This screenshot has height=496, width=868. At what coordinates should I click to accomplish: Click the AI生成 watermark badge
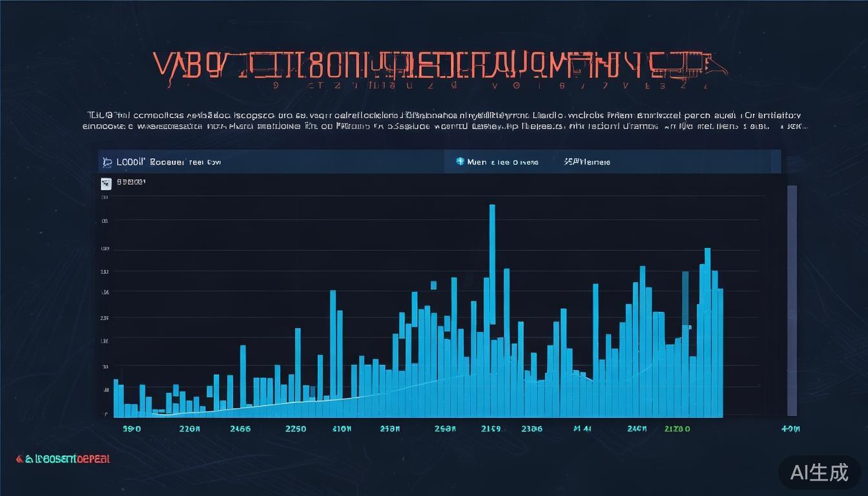tap(820, 472)
